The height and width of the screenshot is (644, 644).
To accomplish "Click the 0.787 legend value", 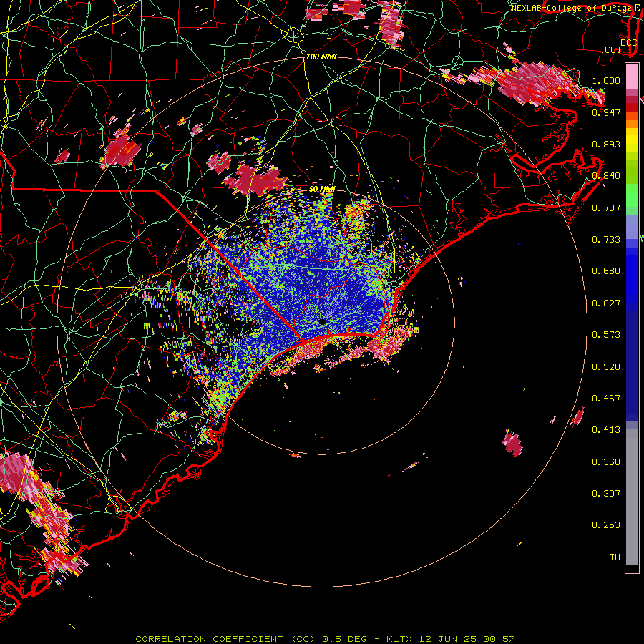I will 606,208.
